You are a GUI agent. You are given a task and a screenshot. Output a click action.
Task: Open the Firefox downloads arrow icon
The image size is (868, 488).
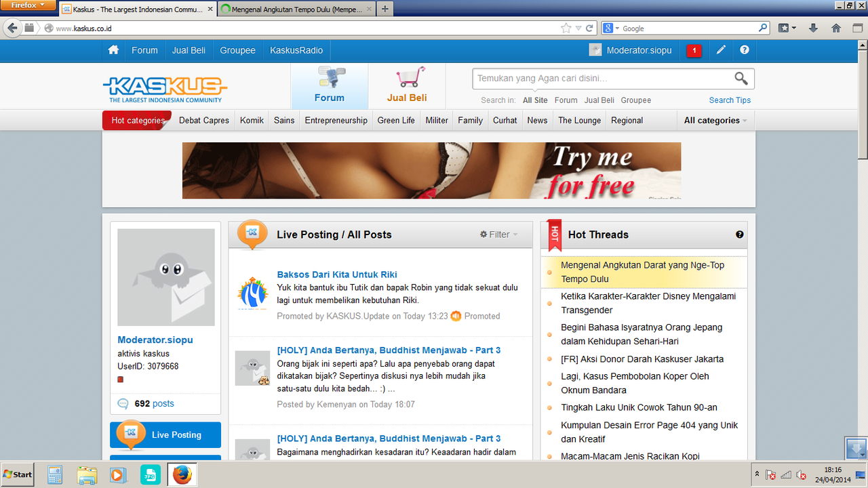[x=813, y=28]
